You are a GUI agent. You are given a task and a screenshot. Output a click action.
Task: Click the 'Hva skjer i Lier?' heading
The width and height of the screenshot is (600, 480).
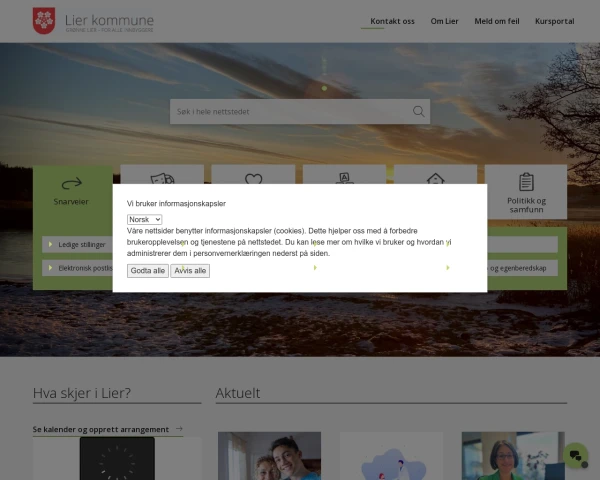point(82,393)
